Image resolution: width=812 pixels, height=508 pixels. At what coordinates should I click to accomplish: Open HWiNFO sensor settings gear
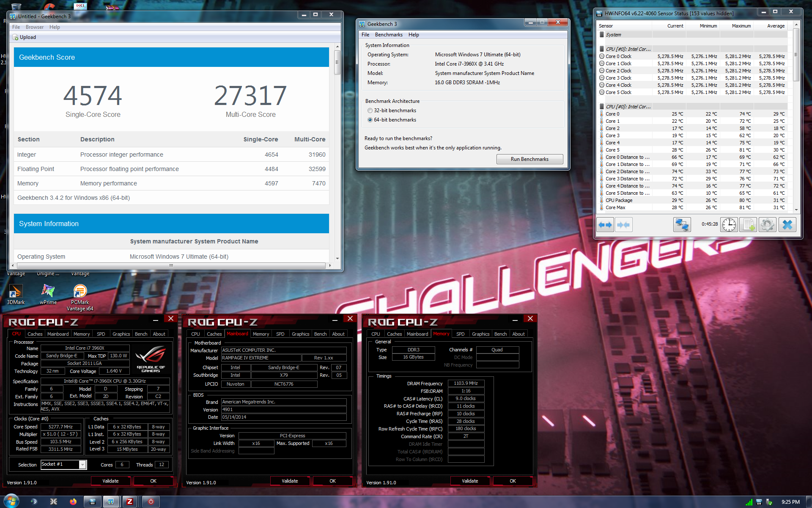point(768,225)
